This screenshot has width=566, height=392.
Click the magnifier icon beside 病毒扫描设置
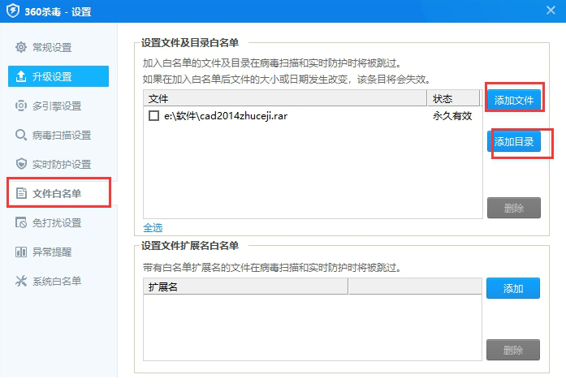(21, 135)
